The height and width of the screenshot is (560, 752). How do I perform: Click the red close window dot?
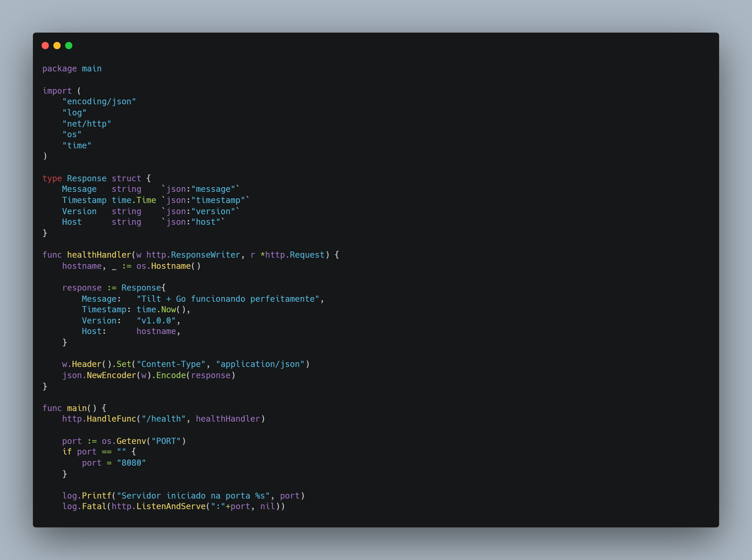click(x=45, y=46)
